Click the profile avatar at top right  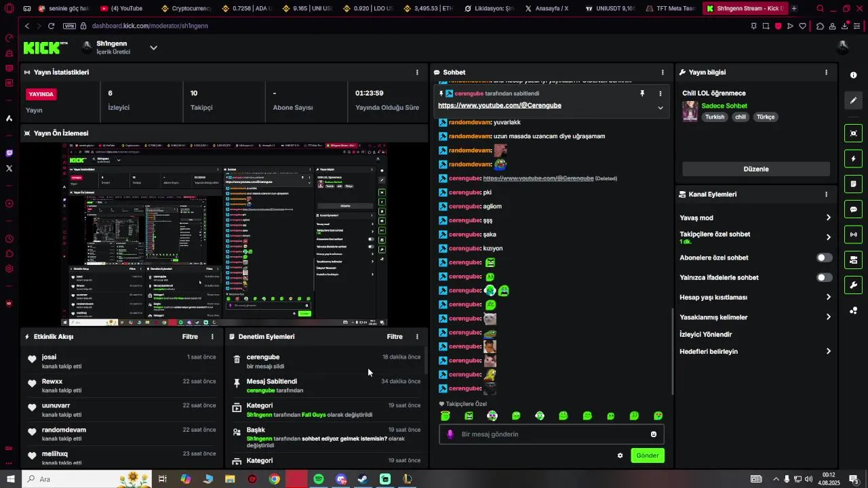(843, 47)
